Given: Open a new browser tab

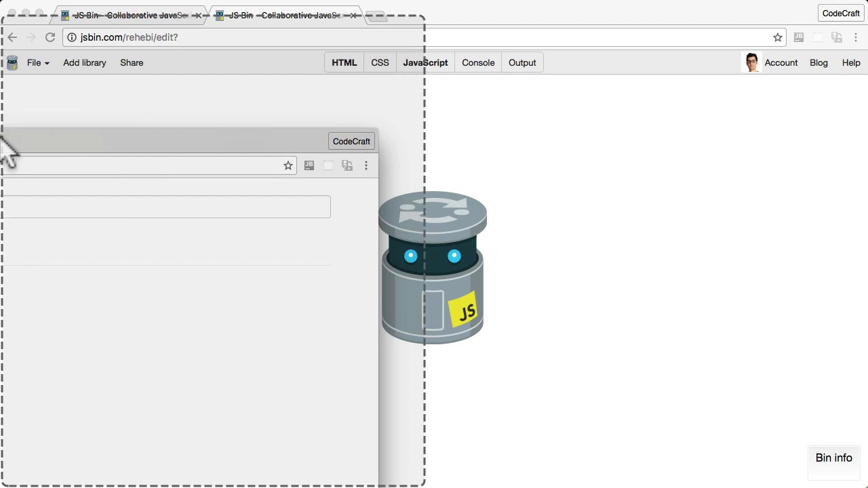Looking at the screenshot, I should [x=378, y=16].
